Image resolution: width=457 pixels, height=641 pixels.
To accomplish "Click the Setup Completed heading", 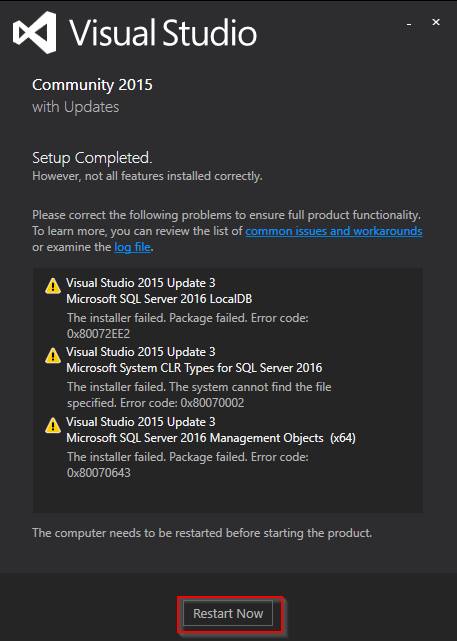I will point(92,158).
